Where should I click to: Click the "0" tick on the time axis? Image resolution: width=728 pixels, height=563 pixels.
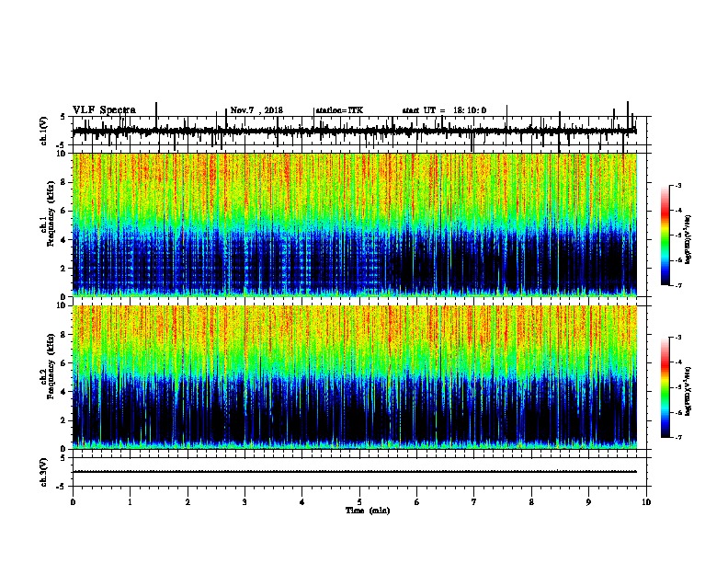[73, 502]
